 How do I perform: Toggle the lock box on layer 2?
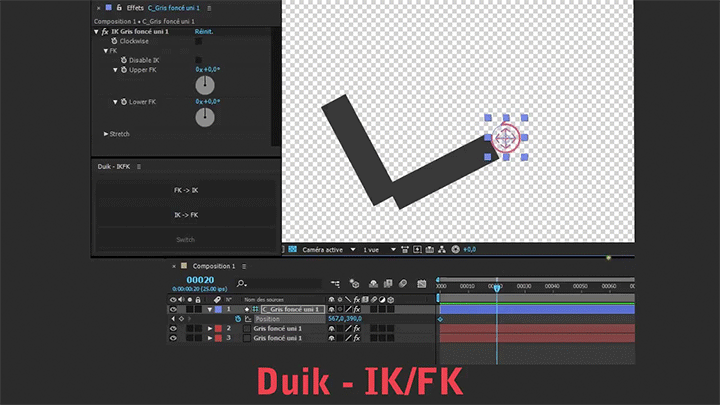coord(198,328)
